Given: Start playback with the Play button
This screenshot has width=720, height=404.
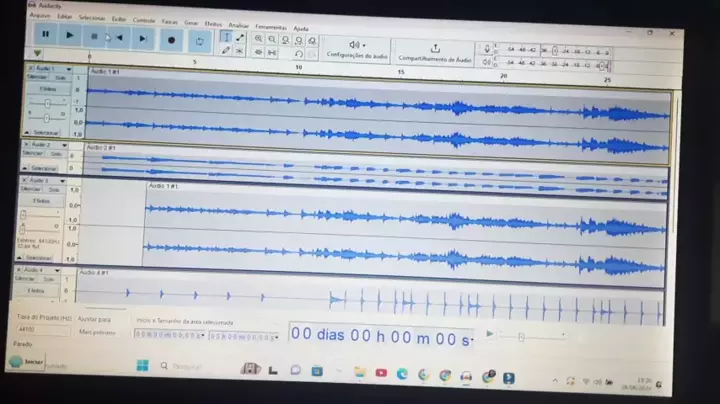Looking at the screenshot, I should (x=69, y=35).
